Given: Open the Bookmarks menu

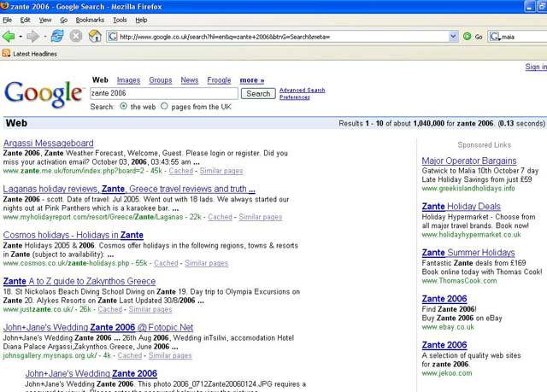Looking at the screenshot, I should [90, 20].
